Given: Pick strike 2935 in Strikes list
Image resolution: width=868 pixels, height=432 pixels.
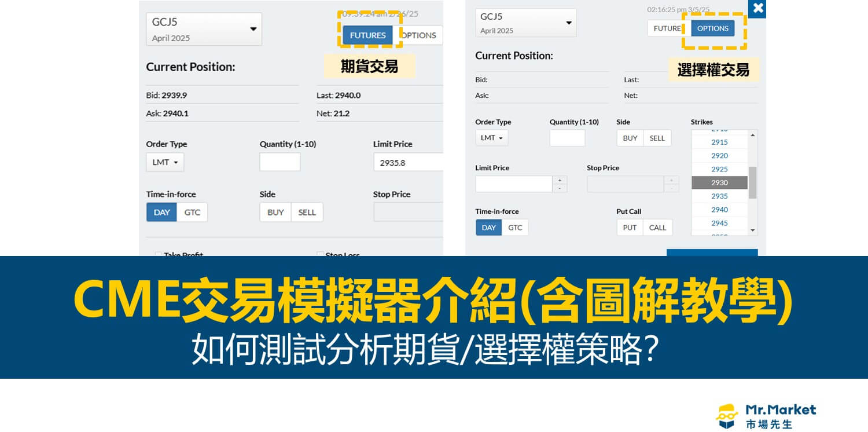Looking at the screenshot, I should click(719, 196).
